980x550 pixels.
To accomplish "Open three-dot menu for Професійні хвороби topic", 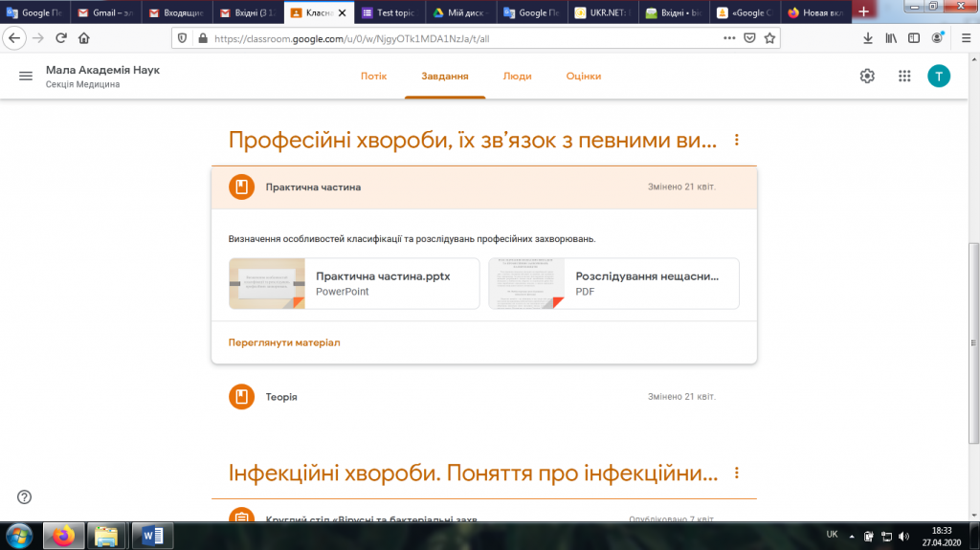I will point(736,140).
